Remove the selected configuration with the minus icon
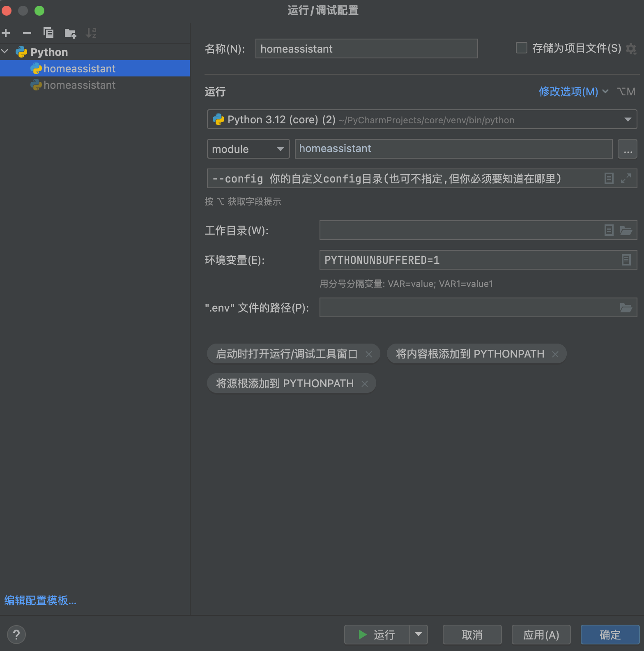 pos(27,33)
